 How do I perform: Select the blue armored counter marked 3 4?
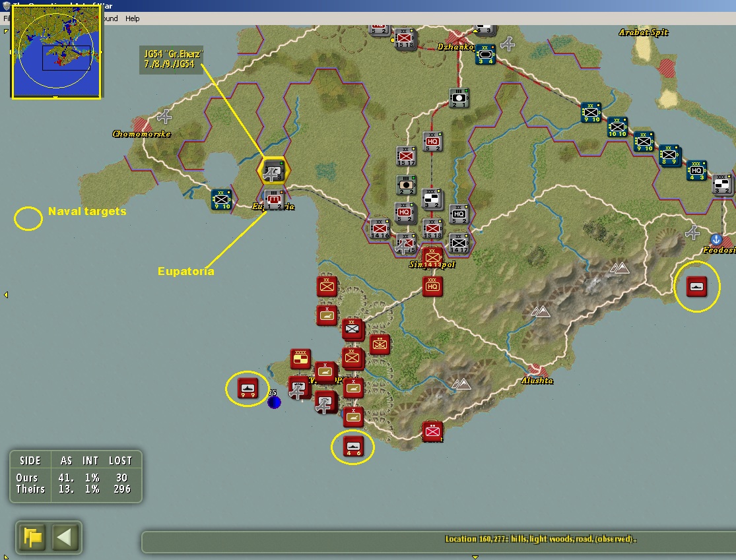(485, 55)
